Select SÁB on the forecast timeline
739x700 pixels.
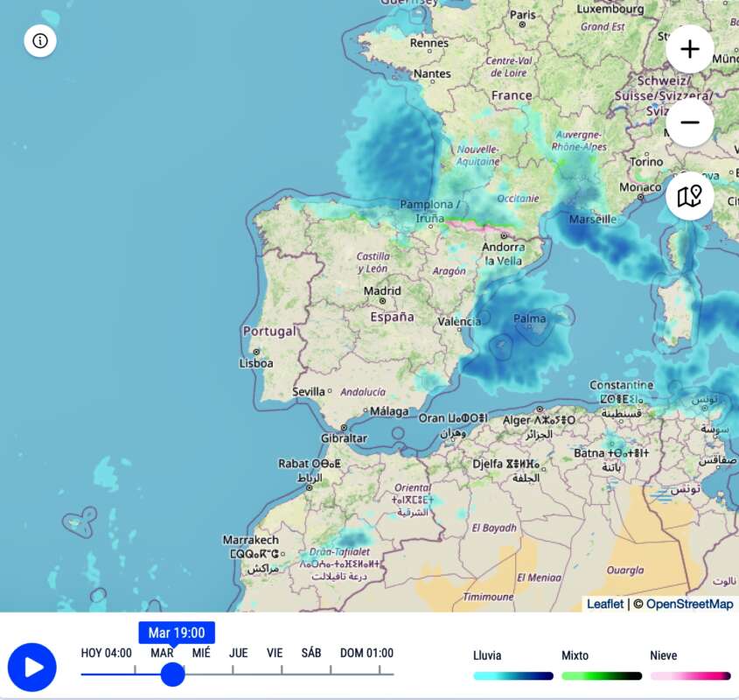coord(311,653)
